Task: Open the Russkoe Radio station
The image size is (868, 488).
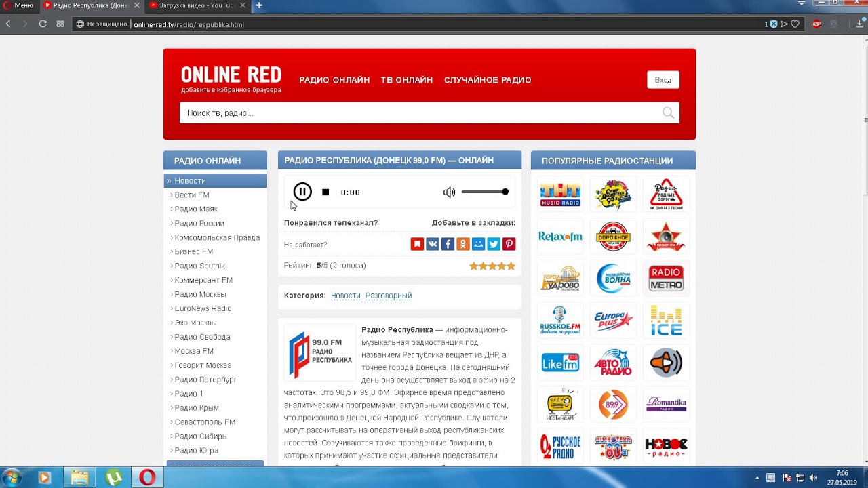Action: 560,447
